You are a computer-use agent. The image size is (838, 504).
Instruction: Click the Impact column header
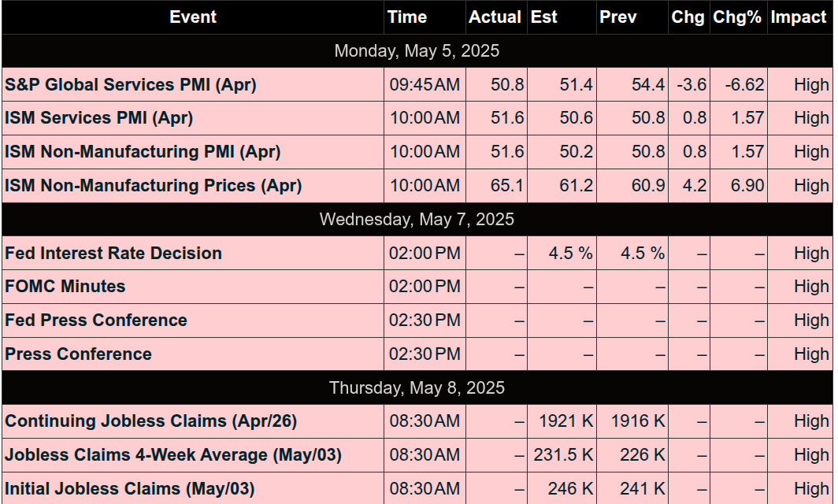click(800, 17)
